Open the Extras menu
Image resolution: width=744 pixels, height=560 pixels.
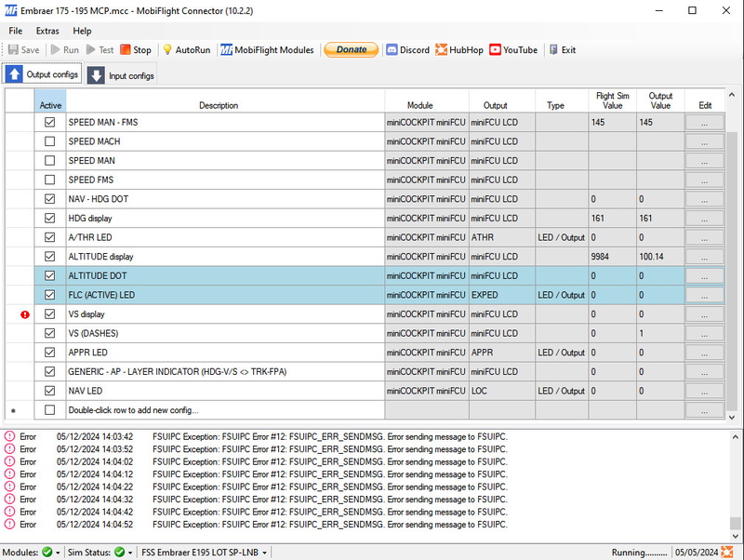tap(47, 31)
